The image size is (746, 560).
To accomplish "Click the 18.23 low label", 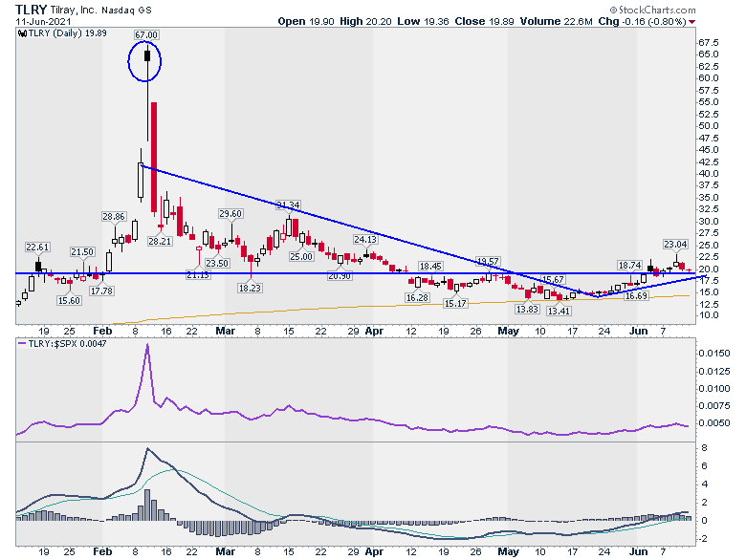I will 251,288.
